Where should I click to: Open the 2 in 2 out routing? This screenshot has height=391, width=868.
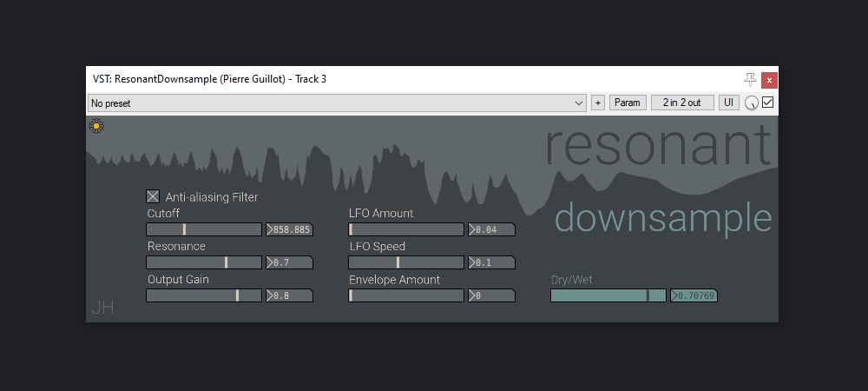(682, 103)
